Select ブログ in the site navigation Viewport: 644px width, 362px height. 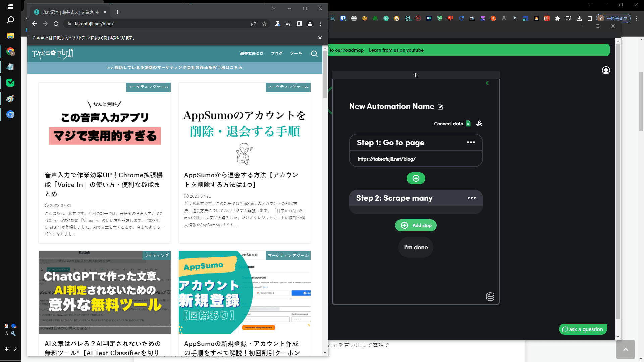pyautogui.click(x=276, y=53)
